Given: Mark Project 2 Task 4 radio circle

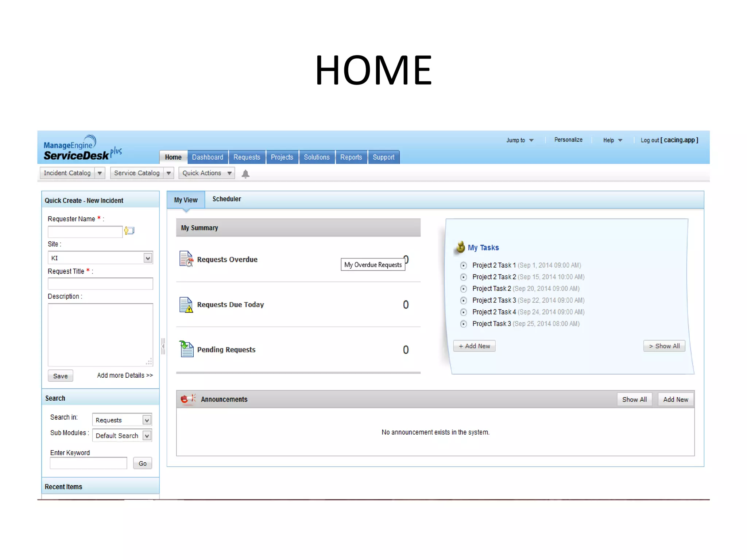Looking at the screenshot, I should (x=463, y=312).
